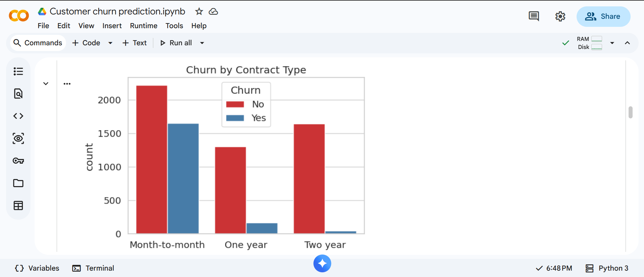Open the comments icon
The width and height of the screenshot is (644, 277).
(x=534, y=16)
